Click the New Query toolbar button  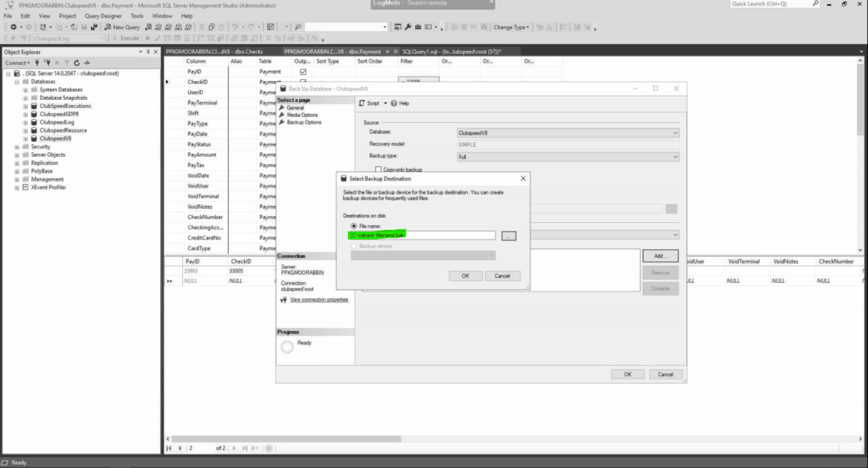click(122, 27)
